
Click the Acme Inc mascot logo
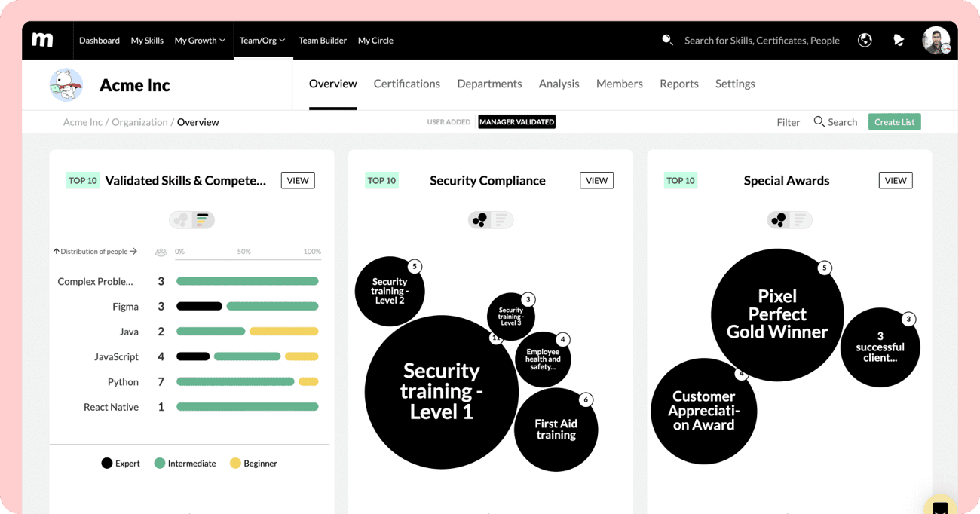[x=66, y=85]
